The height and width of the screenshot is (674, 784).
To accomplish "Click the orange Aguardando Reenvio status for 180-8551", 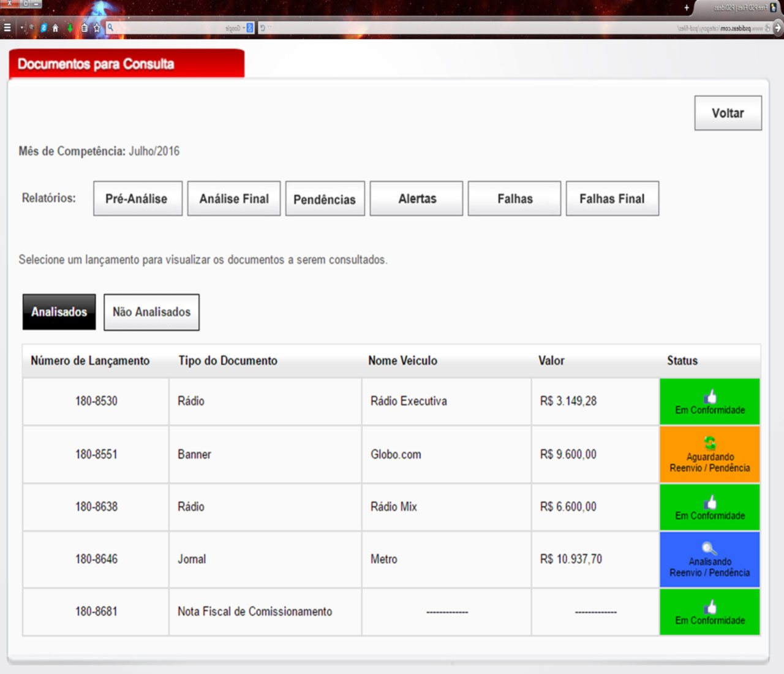I will point(709,455).
